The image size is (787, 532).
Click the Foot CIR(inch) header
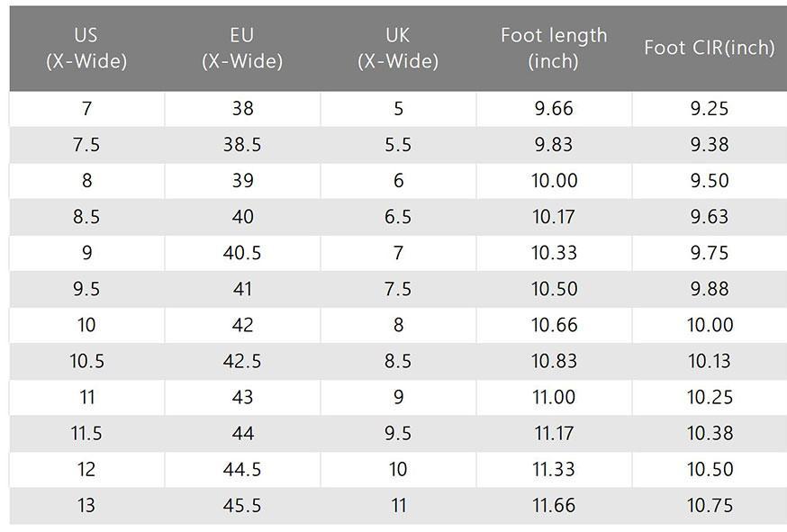pos(709,49)
